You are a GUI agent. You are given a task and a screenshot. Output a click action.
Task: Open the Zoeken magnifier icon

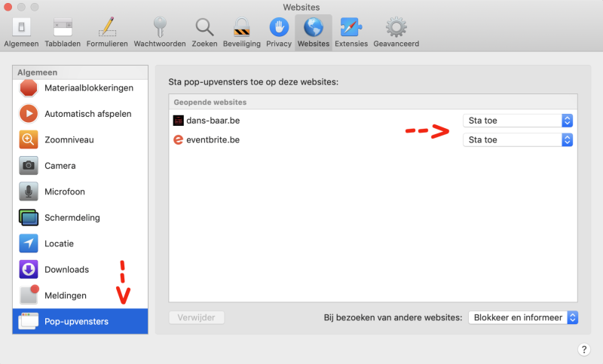[204, 27]
